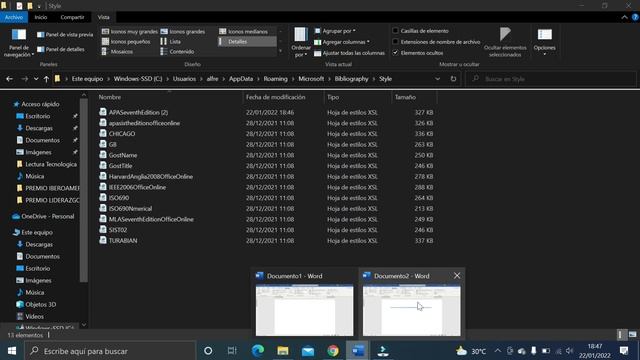Screen dimensions: 640x360
Task: Open Microsoft Edge from taskbar
Action: tap(258, 351)
